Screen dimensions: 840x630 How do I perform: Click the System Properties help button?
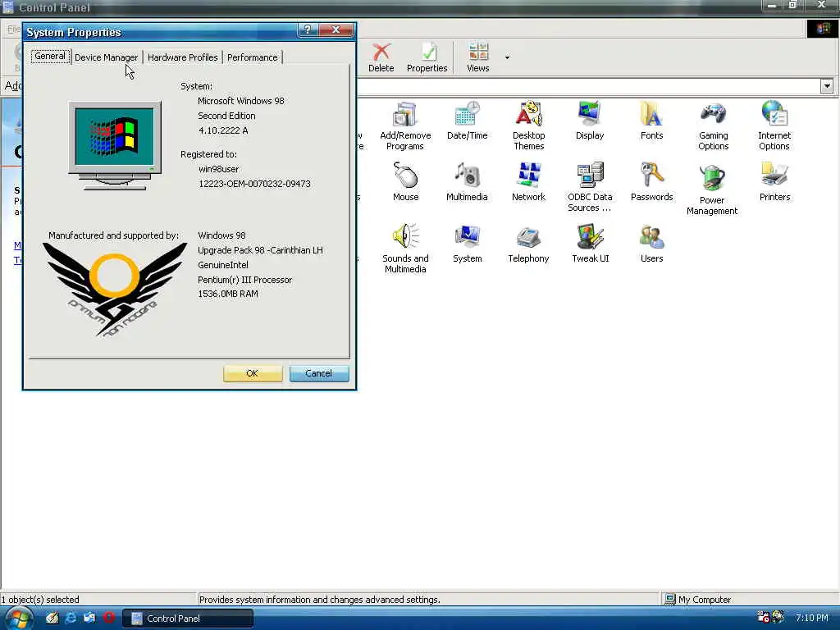(308, 30)
